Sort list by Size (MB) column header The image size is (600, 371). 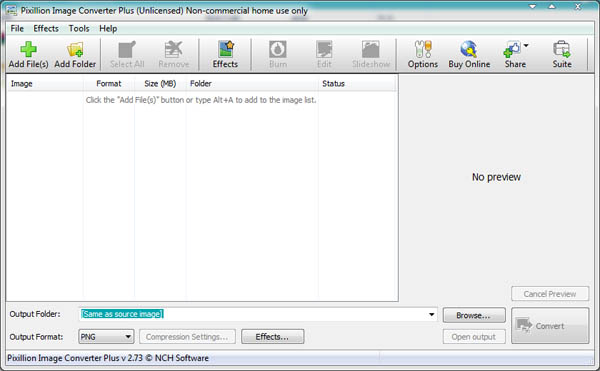click(160, 84)
